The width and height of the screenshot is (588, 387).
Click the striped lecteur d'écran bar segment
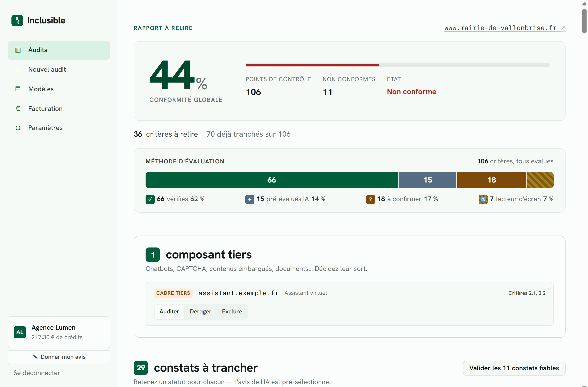pyautogui.click(x=540, y=180)
